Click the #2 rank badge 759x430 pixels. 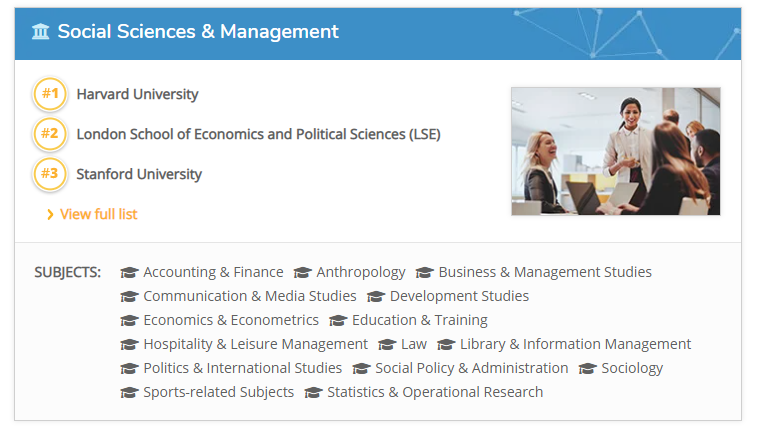pyautogui.click(x=50, y=134)
